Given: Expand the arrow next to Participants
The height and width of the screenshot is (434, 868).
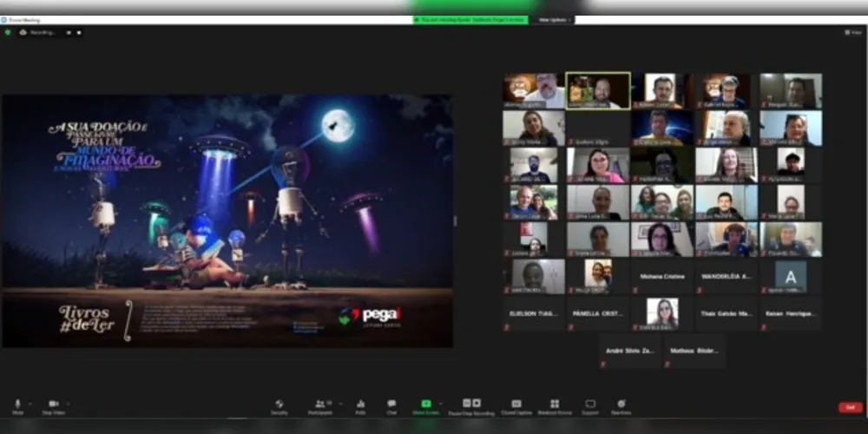Looking at the screenshot, I should [340, 404].
